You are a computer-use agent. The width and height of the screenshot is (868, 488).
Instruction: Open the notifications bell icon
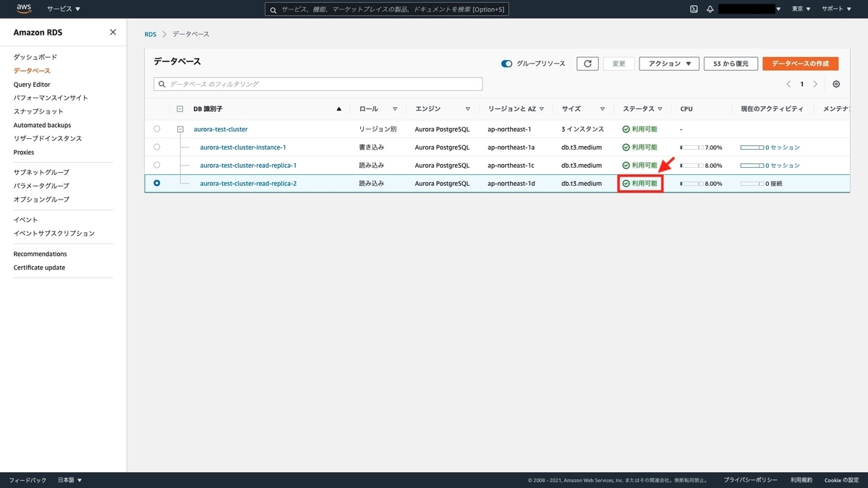[710, 9]
